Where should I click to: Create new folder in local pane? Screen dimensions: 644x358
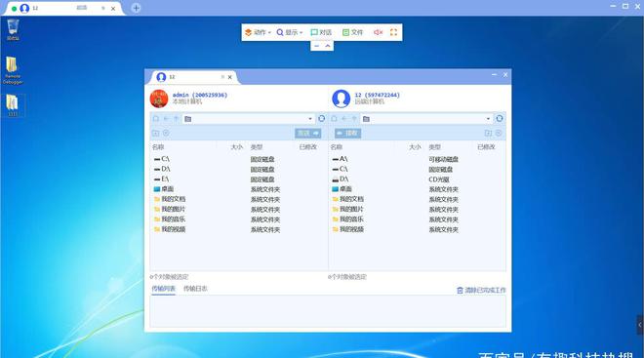pos(156,133)
